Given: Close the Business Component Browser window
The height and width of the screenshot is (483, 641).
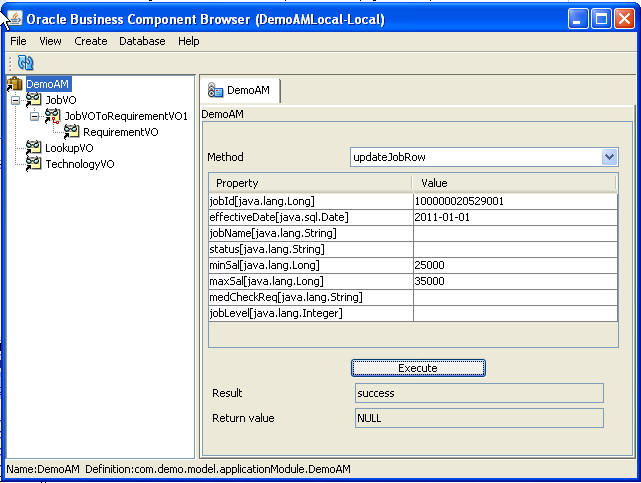Looking at the screenshot, I should [x=624, y=19].
